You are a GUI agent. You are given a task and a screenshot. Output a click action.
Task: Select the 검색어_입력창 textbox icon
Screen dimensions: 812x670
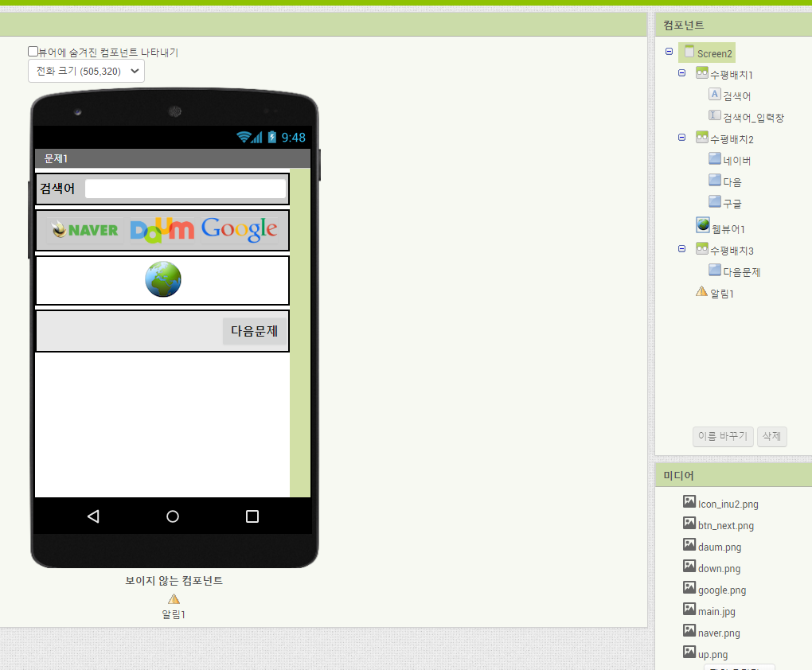[x=715, y=115]
